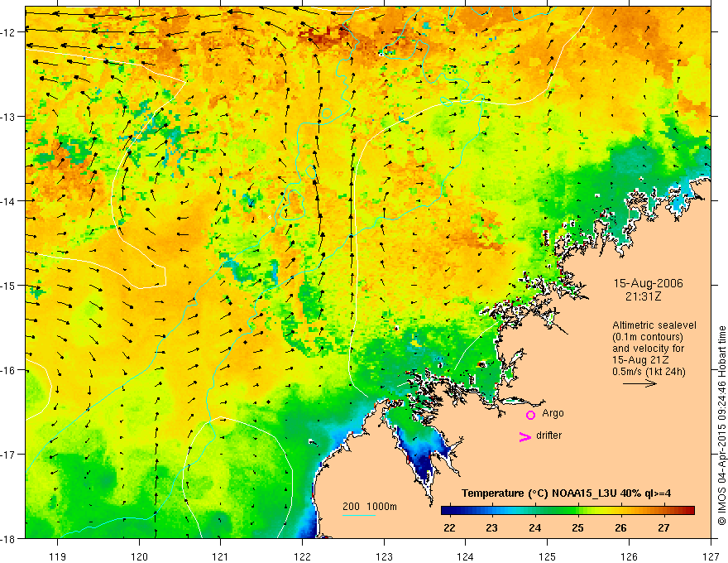The width and height of the screenshot is (728, 563).
Task: Click latitude axis label '-17'
Action: 8,455
